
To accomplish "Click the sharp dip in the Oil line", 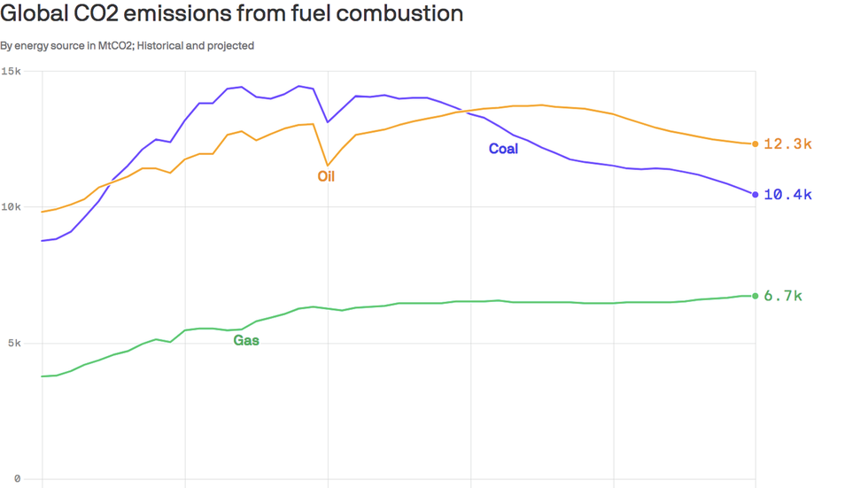I will [328, 165].
